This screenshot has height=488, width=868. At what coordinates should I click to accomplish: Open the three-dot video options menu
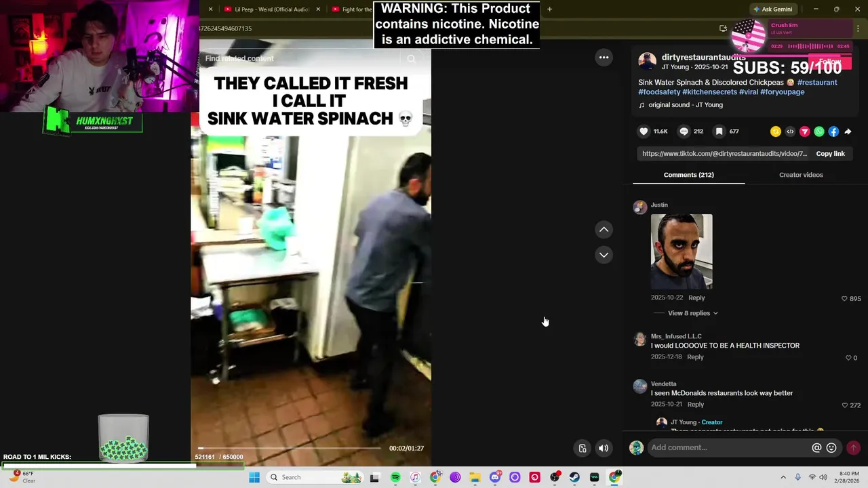604,58
